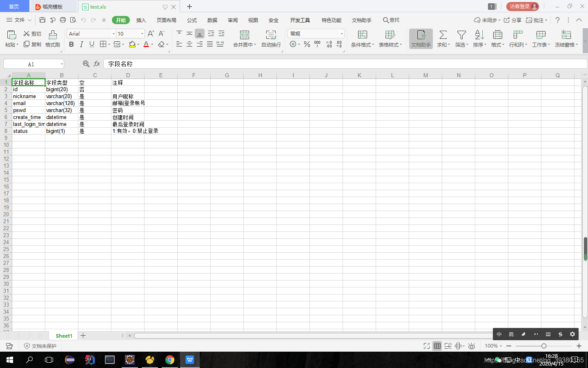
Task: Open the Review tab
Action: pos(233,20)
